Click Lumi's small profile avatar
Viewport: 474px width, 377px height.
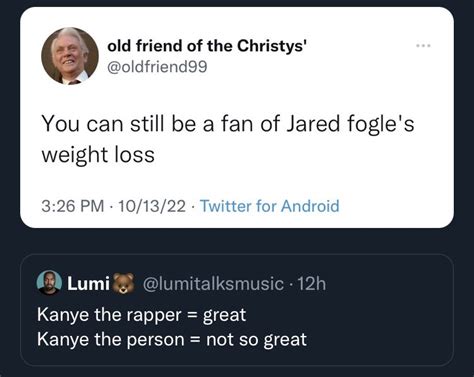click(49, 283)
